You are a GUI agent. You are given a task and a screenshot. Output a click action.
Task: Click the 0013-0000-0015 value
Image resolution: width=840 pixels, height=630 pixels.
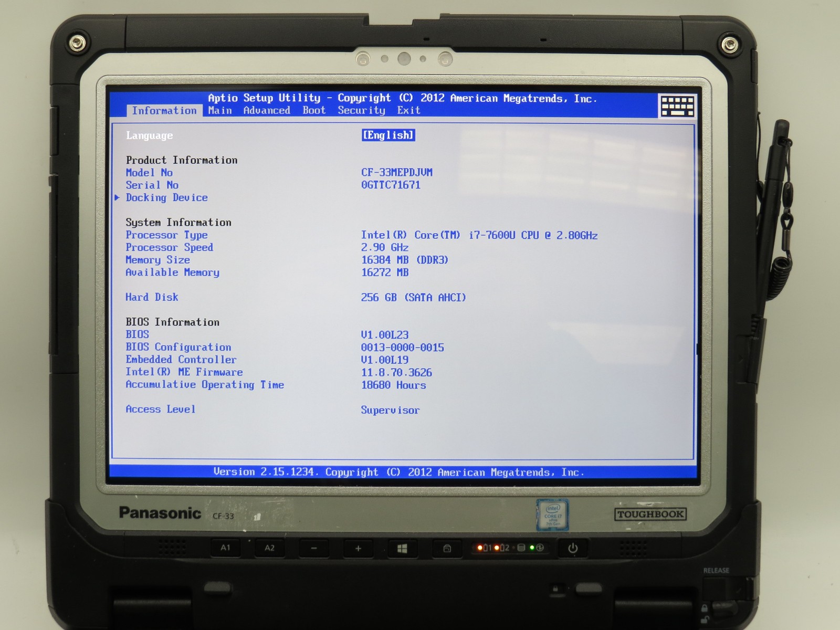pyautogui.click(x=403, y=348)
